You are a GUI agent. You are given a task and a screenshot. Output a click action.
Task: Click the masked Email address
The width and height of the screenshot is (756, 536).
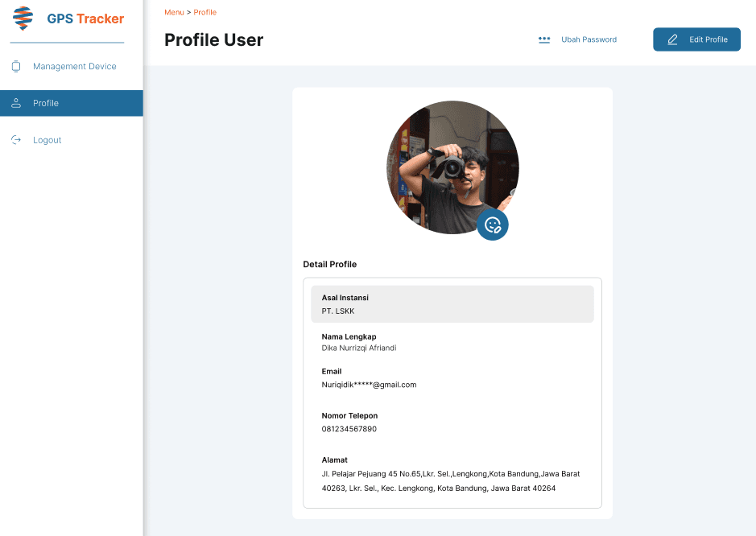click(369, 385)
